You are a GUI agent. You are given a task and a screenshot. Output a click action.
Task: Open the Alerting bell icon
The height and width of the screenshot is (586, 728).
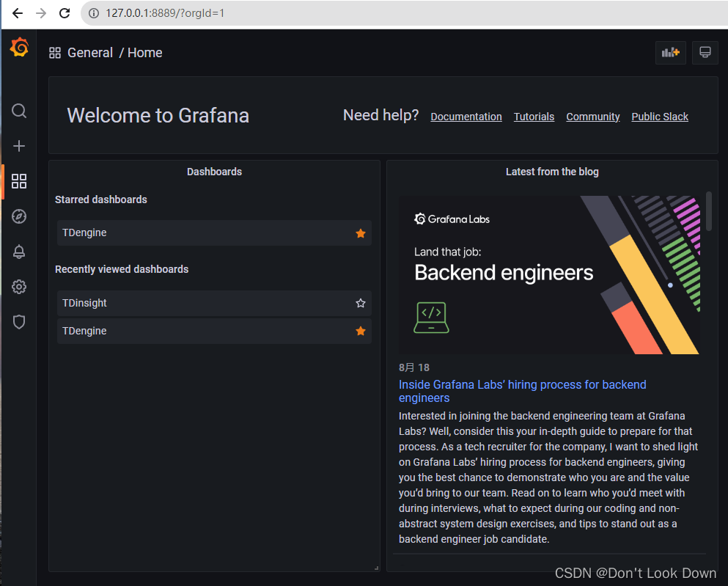[x=19, y=252]
